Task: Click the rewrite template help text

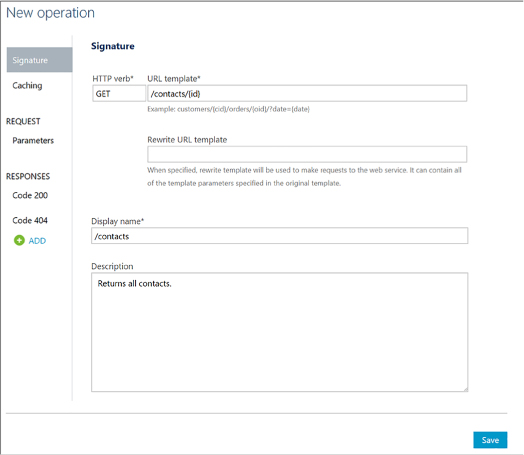Action: coord(304,177)
